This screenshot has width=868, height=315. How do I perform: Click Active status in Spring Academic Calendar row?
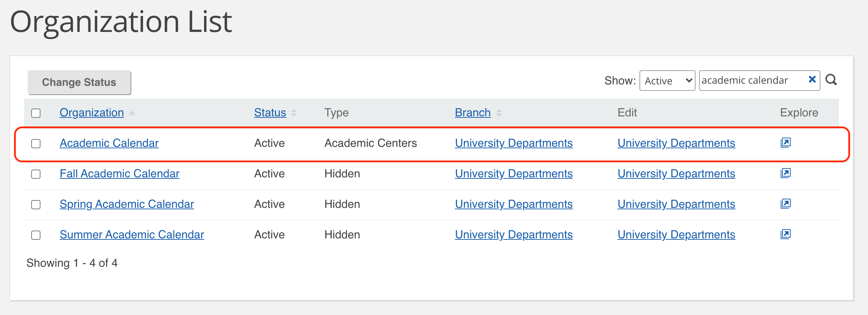269,204
